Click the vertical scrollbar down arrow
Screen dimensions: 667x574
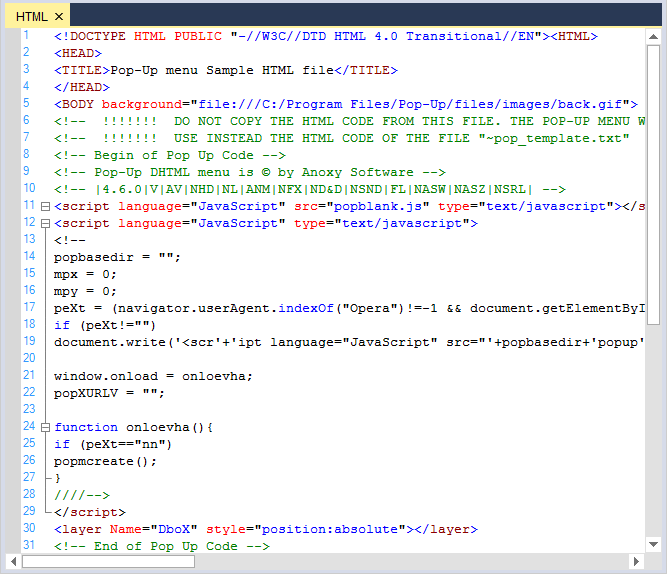click(653, 544)
